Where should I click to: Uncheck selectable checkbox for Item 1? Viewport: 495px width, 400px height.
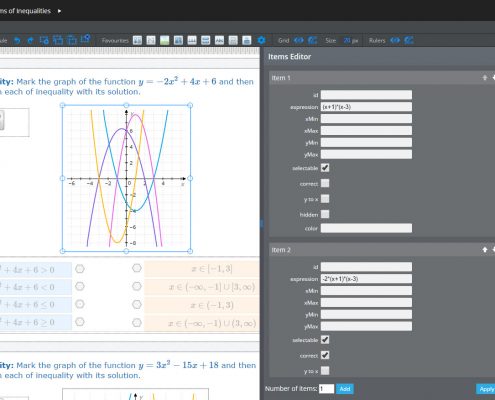pos(325,168)
